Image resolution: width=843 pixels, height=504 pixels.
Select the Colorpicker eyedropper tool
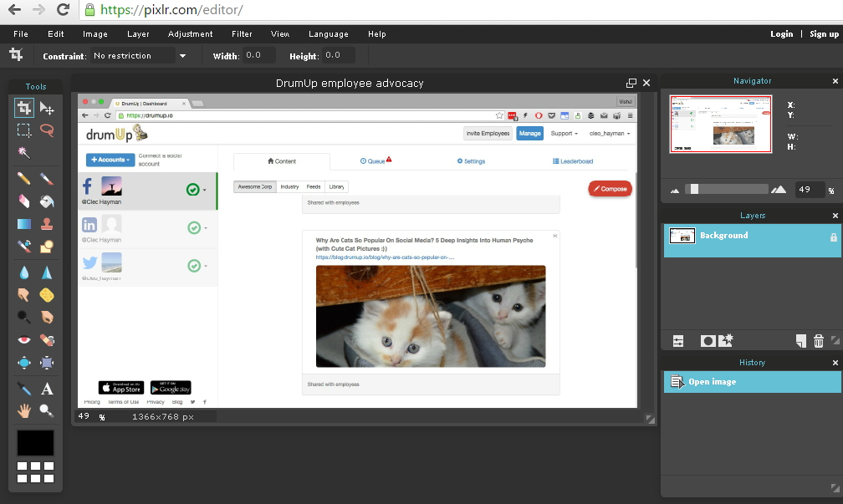coord(23,389)
